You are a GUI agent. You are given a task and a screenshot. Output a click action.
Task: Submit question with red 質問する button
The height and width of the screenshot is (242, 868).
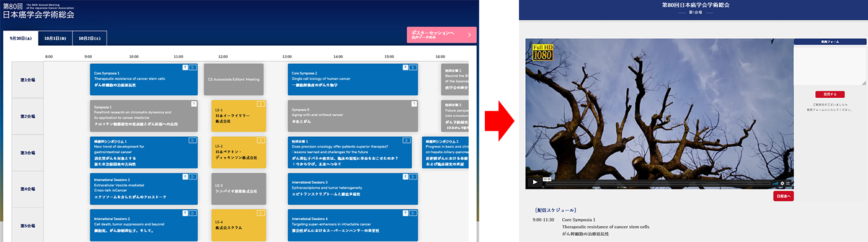830,94
